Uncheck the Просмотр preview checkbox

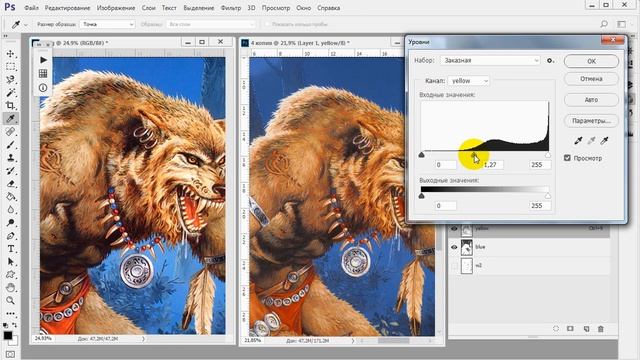pos(567,158)
